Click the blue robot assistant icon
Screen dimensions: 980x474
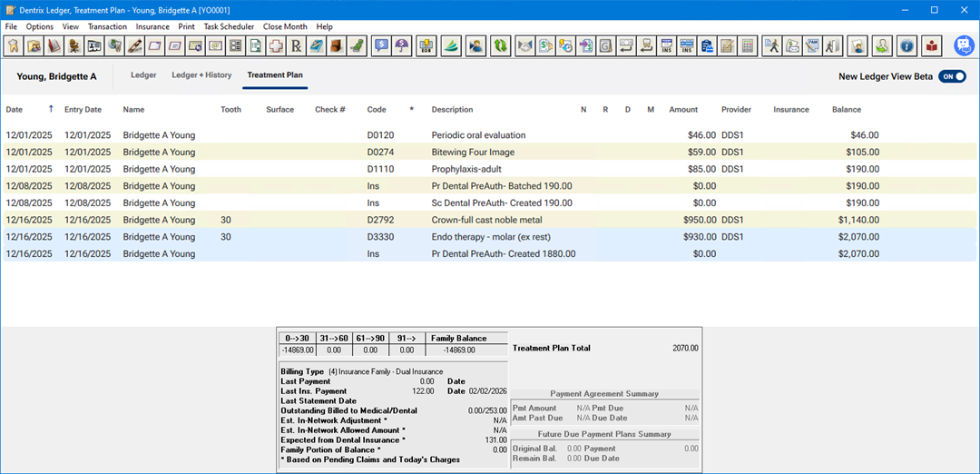pos(964,45)
